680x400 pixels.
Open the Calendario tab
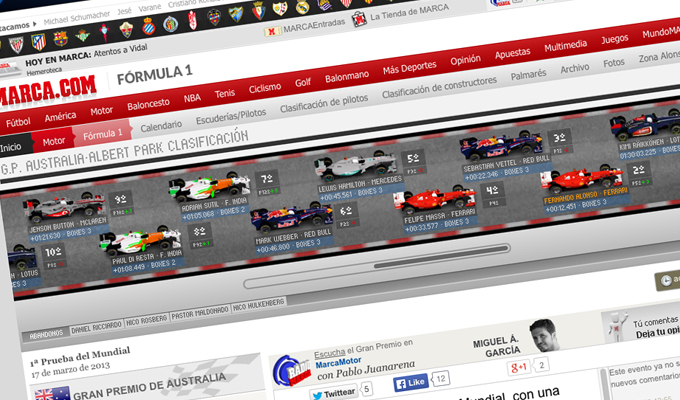point(161,126)
